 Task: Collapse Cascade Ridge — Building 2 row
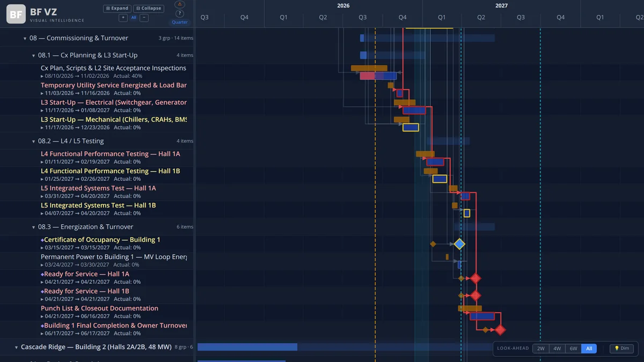16,348
